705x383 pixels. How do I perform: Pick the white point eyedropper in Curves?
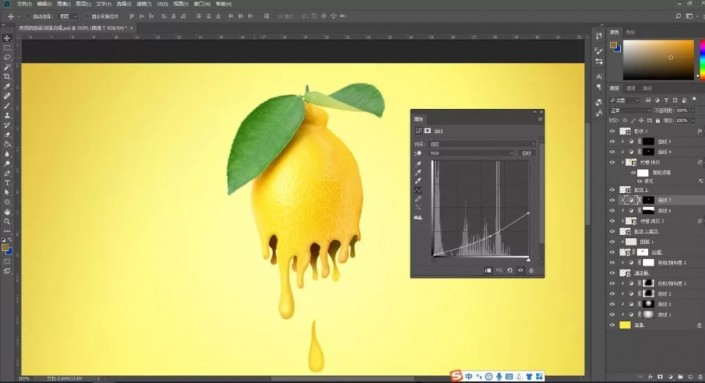pyautogui.click(x=418, y=181)
